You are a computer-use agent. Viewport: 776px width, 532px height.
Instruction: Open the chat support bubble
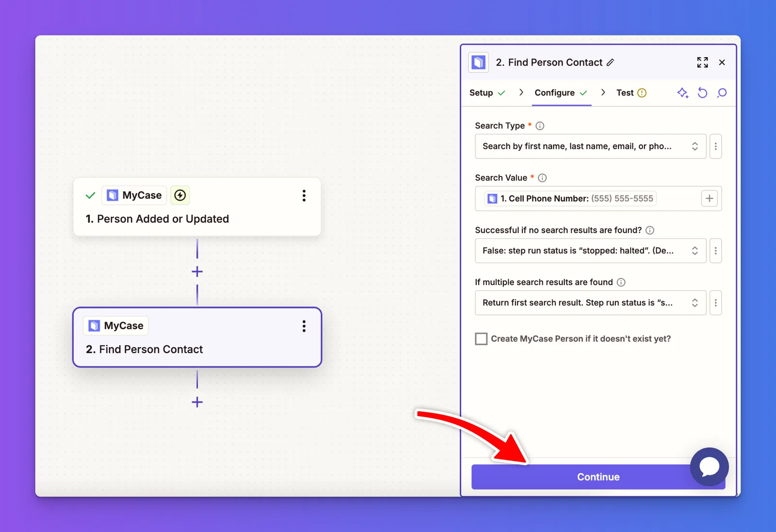pyautogui.click(x=709, y=467)
